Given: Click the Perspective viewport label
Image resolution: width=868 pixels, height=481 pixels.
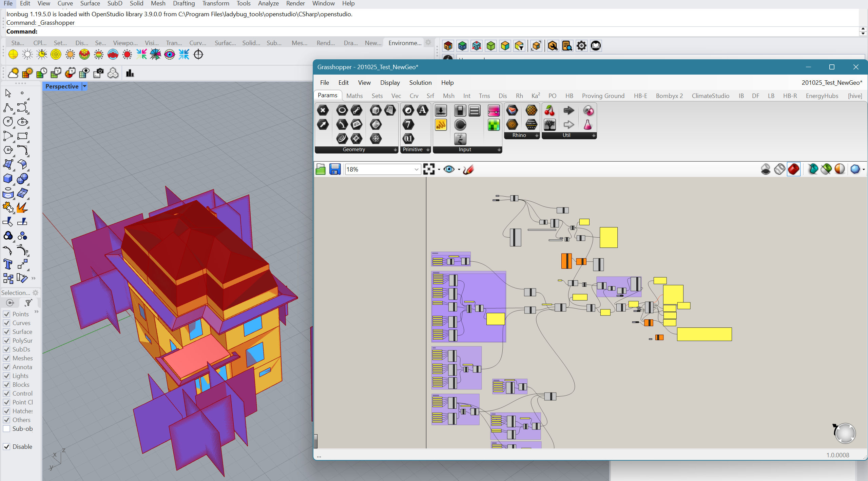Looking at the screenshot, I should coord(62,86).
